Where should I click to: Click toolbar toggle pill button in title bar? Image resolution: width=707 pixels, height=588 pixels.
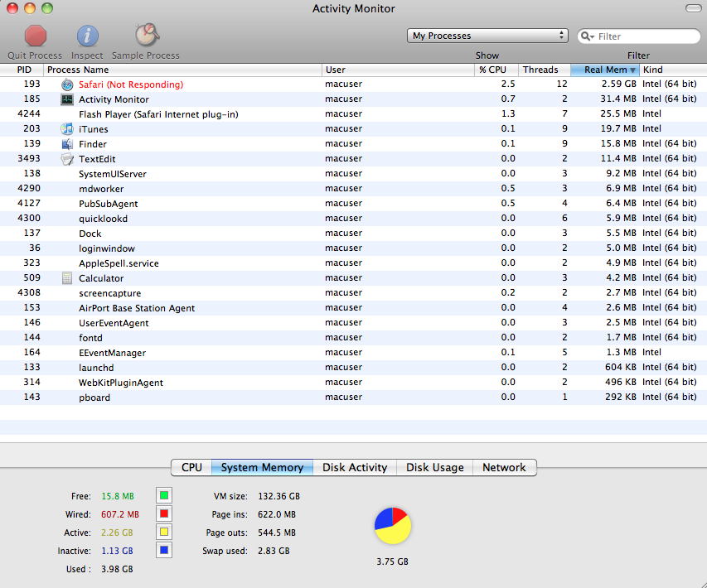tap(693, 8)
